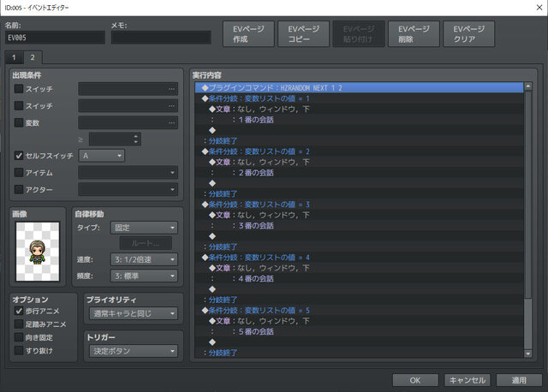Click the character sprite image thumbnail
548x392 pixels.
[38, 252]
